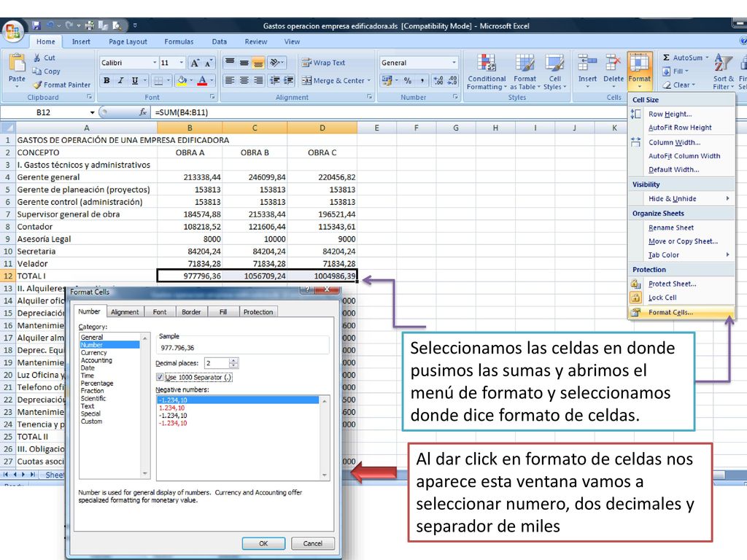Click the Font Color A icon

pos(203,80)
